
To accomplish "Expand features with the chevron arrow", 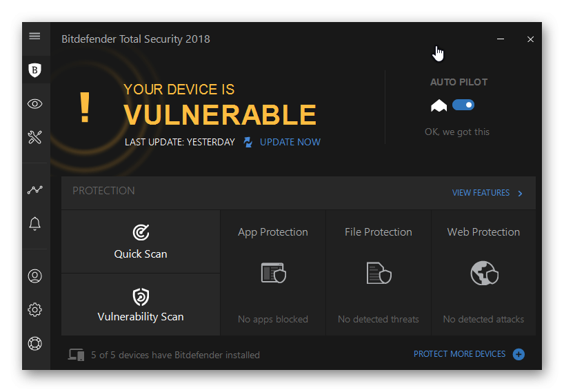I will pos(520,194).
